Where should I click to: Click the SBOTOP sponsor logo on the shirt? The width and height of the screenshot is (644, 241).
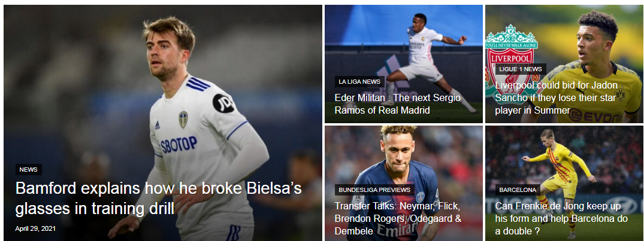click(179, 145)
